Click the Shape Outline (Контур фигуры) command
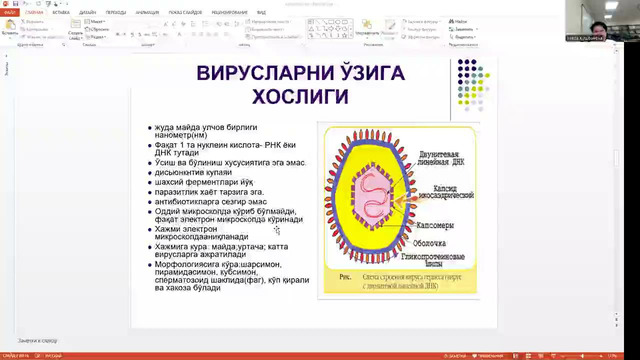This screenshot has width=640, height=360. pyautogui.click(x=419, y=29)
